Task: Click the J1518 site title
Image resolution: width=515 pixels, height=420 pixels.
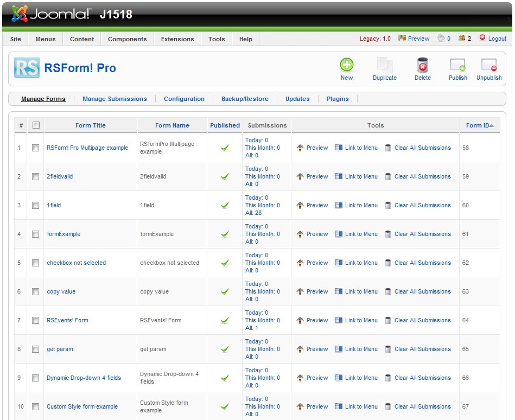Action: click(x=116, y=14)
